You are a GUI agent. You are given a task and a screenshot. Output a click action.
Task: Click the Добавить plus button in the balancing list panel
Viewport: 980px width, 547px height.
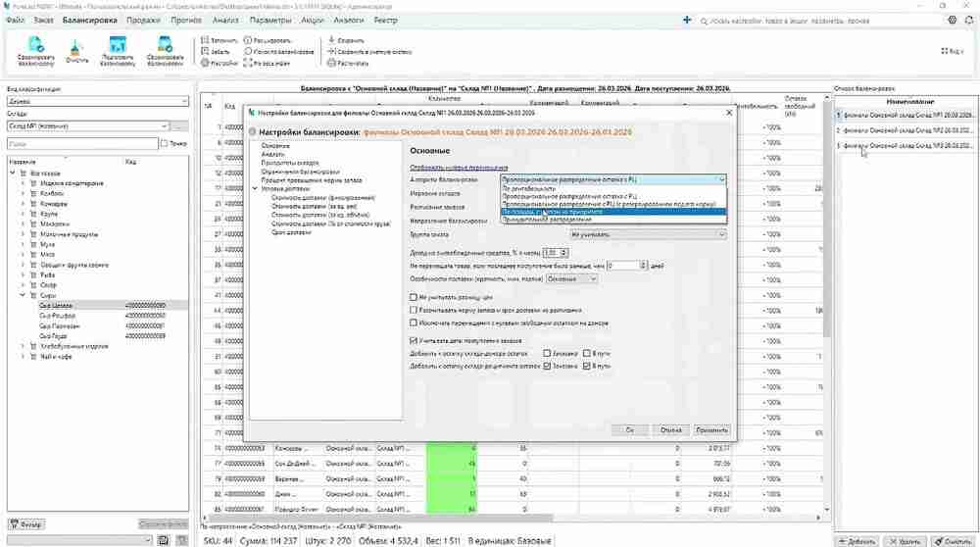857,541
